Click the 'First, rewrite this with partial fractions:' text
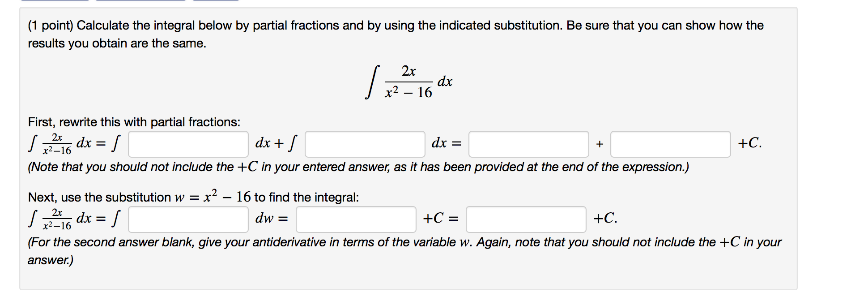Viewport: 868px width, 301px height. tap(134, 122)
